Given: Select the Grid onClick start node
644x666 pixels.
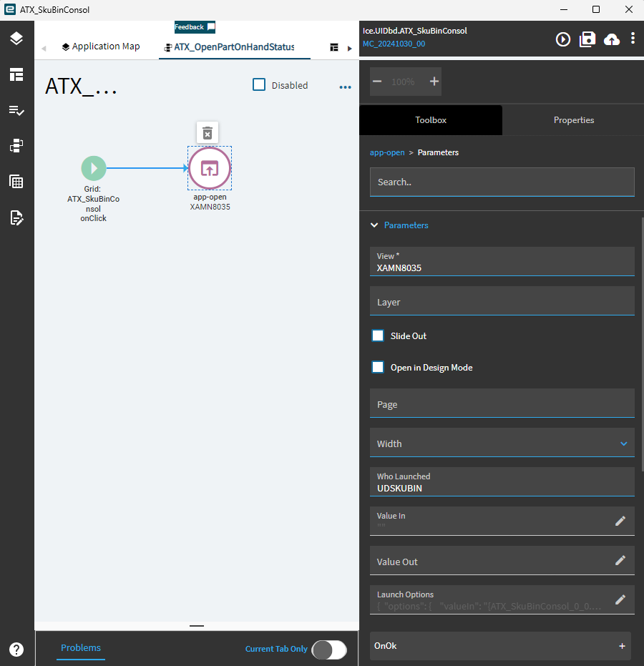Looking at the screenshot, I should [x=94, y=168].
